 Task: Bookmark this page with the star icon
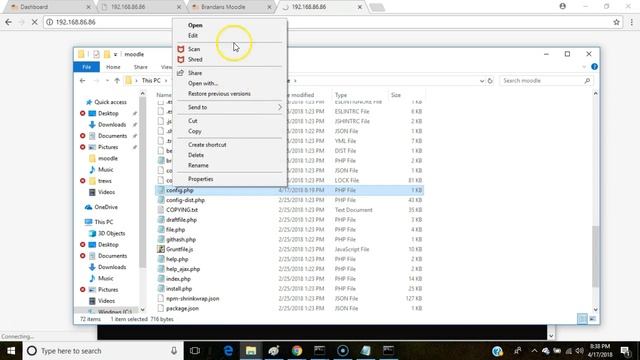(616, 22)
